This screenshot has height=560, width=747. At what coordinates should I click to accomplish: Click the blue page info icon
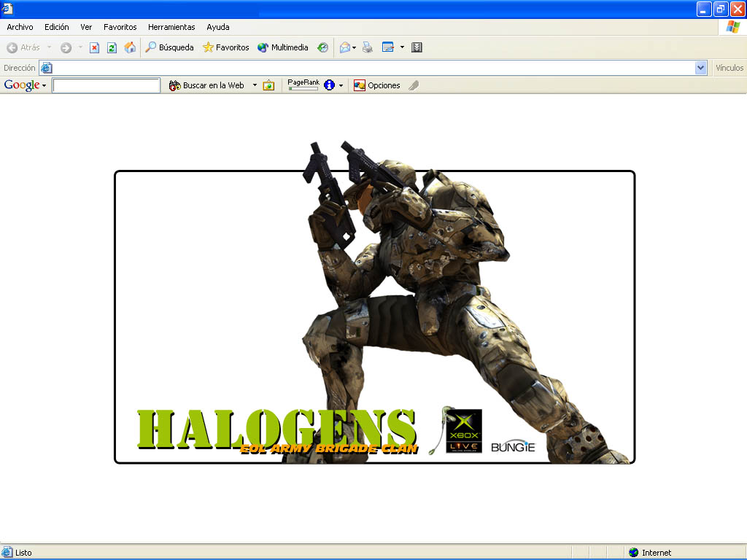(x=330, y=85)
